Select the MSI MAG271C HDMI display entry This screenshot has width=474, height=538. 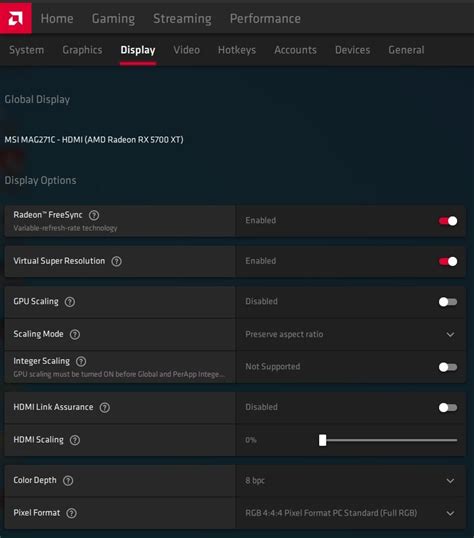click(94, 140)
